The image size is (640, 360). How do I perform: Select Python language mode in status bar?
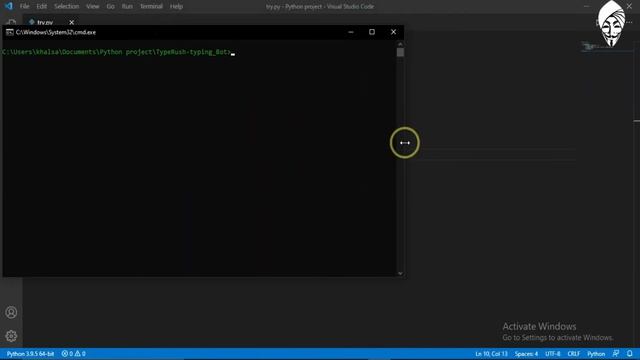click(x=596, y=354)
